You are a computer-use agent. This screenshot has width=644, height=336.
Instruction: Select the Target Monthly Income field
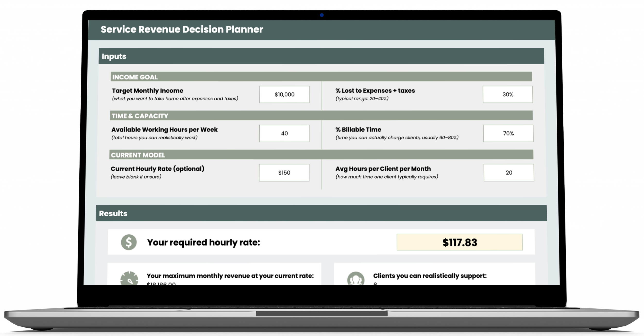(284, 94)
